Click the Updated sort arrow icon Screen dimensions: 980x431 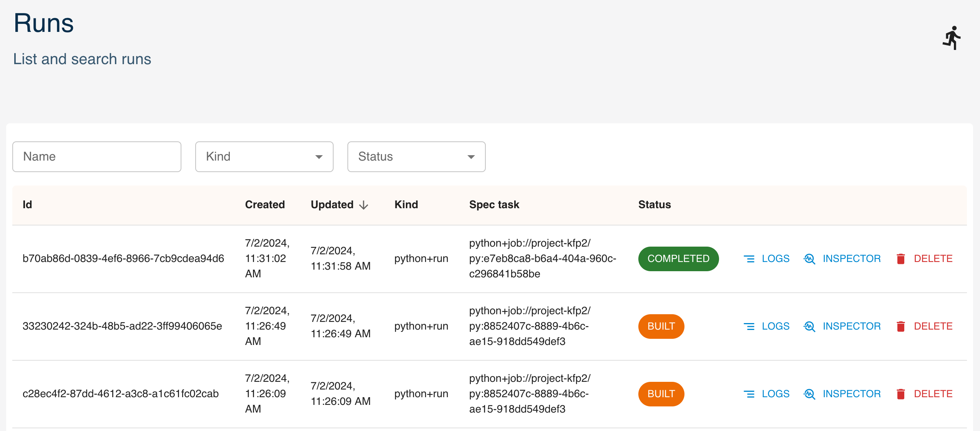[364, 205]
